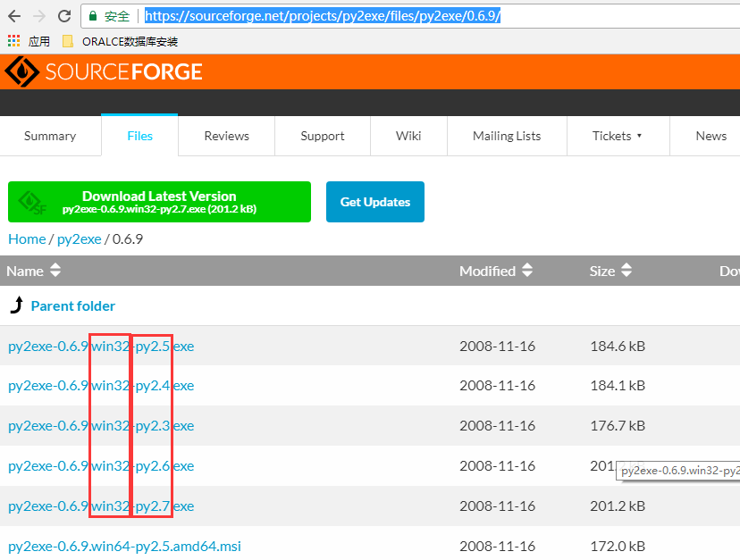Screen dimensions: 740x560
Task: Click the 184.6 kB size cell
Action: [x=618, y=347]
